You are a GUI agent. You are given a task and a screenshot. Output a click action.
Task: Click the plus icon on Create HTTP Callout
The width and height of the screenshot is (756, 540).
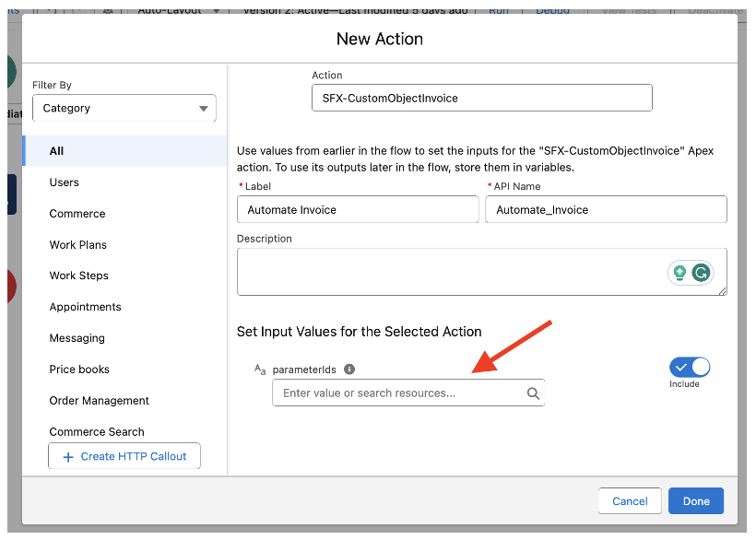click(x=67, y=456)
